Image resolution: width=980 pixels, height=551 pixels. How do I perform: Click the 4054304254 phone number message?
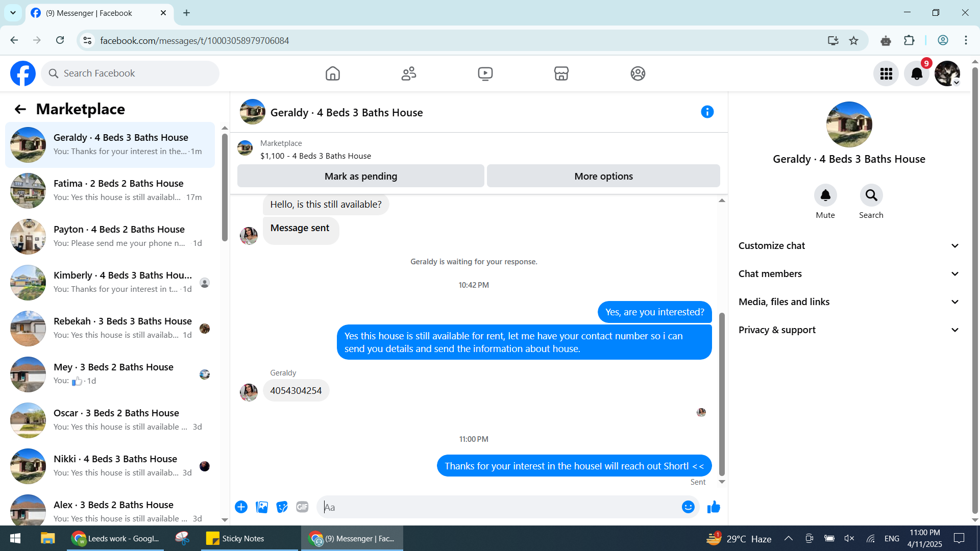coord(296,390)
